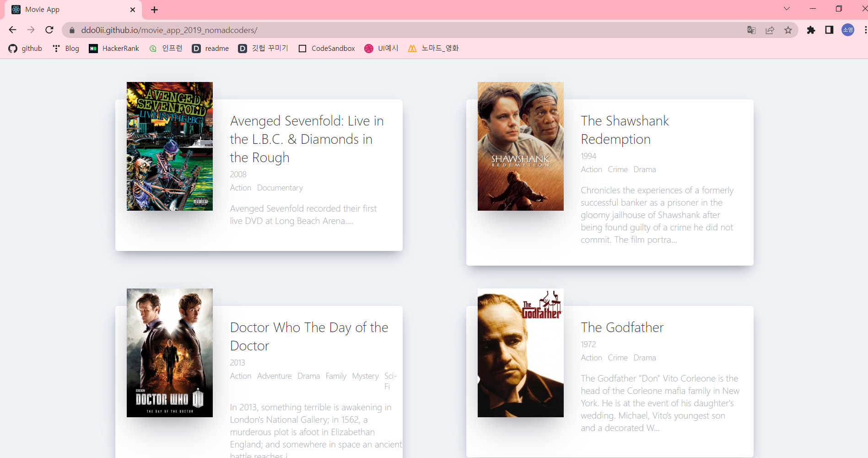Click Documentary genre on Avenged Sevenfold
Image resolution: width=868 pixels, height=458 pixels.
click(x=280, y=188)
